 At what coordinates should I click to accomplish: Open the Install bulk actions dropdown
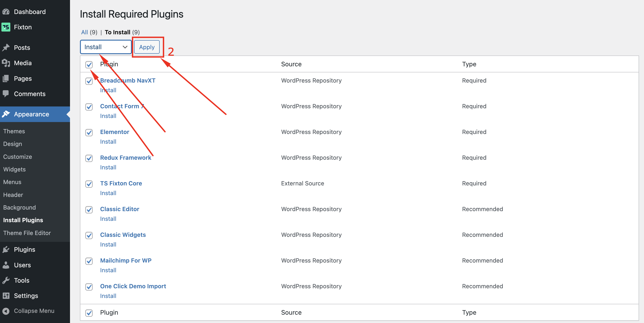(105, 47)
